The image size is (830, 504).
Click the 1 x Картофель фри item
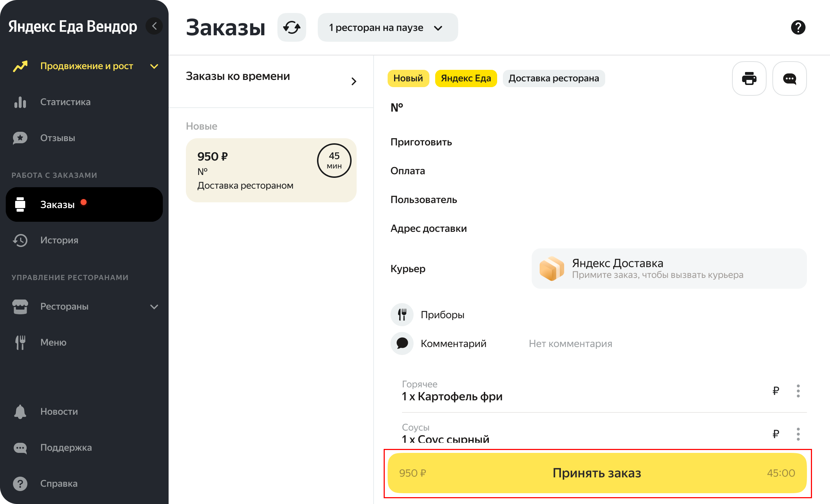[x=452, y=397]
